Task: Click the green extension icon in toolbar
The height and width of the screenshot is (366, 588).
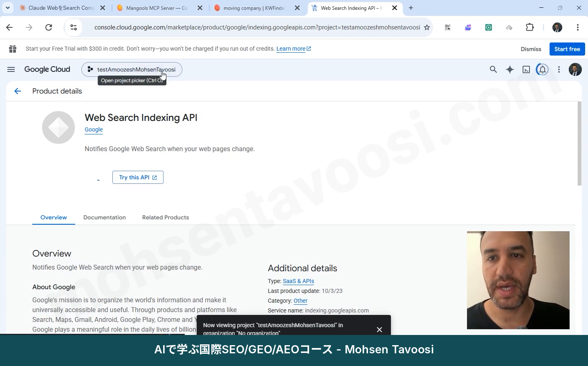Action: tap(489, 27)
